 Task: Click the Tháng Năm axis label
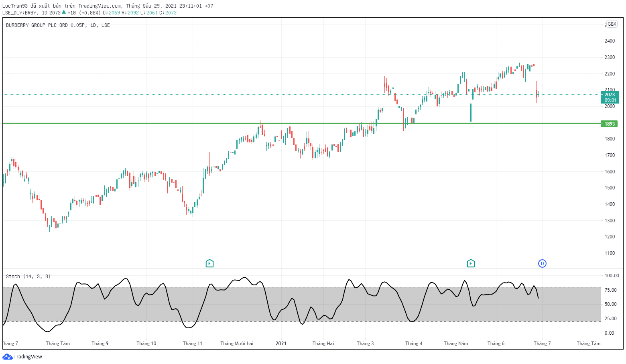click(x=456, y=344)
